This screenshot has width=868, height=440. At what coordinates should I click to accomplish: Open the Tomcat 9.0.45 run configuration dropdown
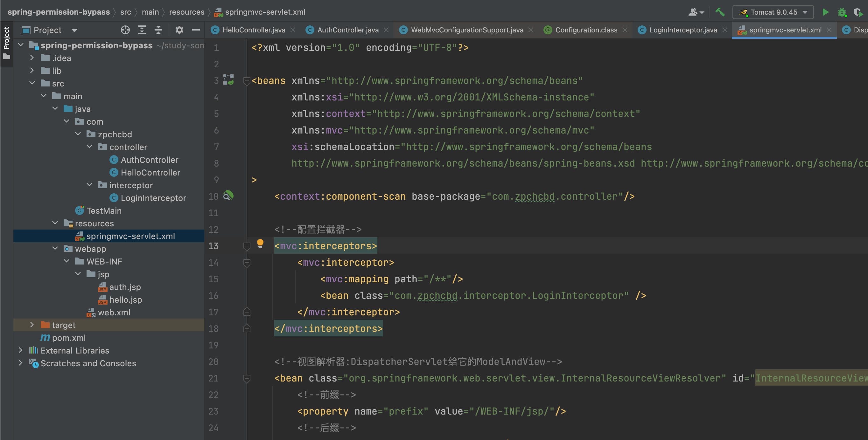coord(773,12)
